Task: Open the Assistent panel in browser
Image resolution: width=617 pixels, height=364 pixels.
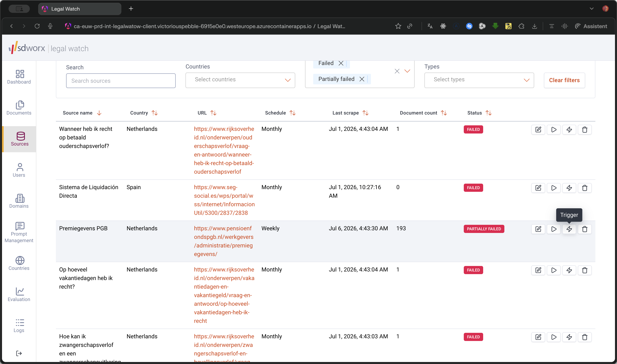Action: 591,26
